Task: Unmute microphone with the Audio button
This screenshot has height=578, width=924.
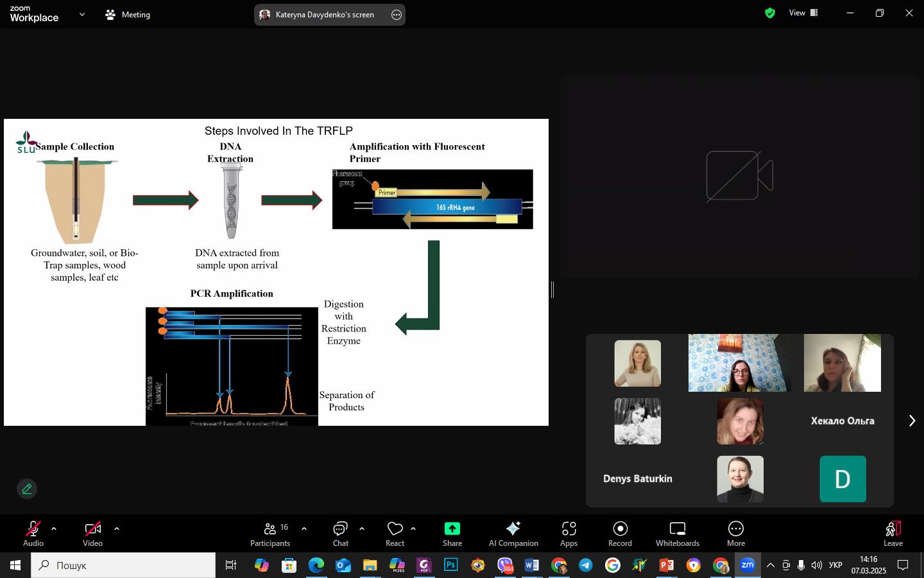Action: (x=33, y=534)
